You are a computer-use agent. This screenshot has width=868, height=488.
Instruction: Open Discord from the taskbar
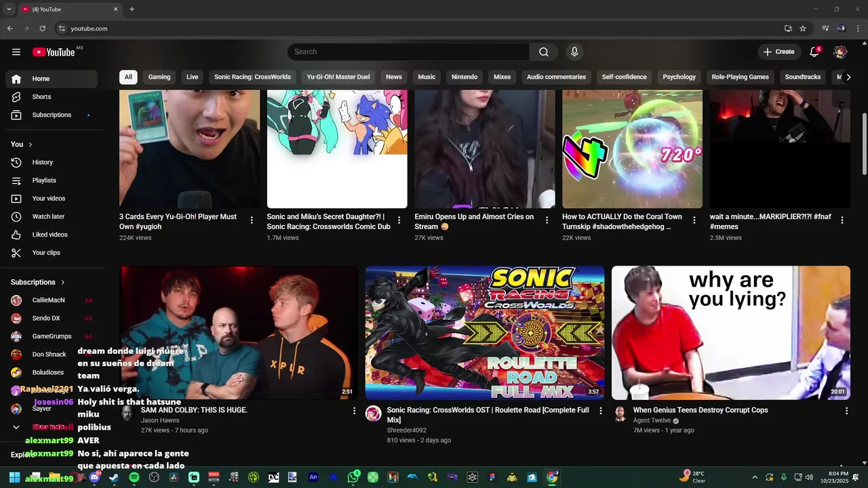tap(94, 477)
